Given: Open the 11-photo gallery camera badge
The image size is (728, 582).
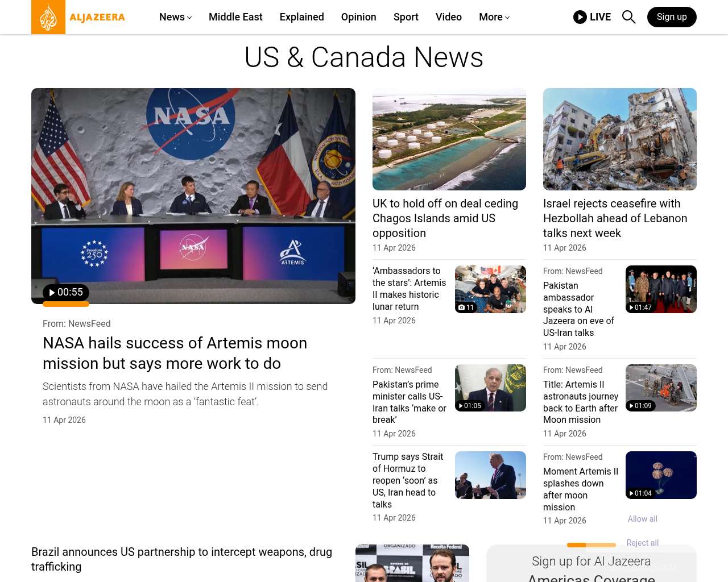Looking at the screenshot, I should point(466,307).
